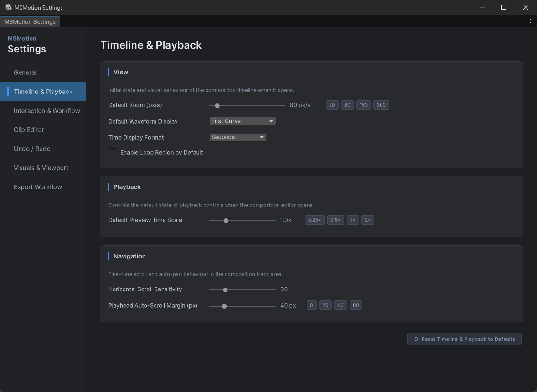The width and height of the screenshot is (537, 392).
Task: Click the 'MSMotion' brand text in sidebar
Action: 22,38
